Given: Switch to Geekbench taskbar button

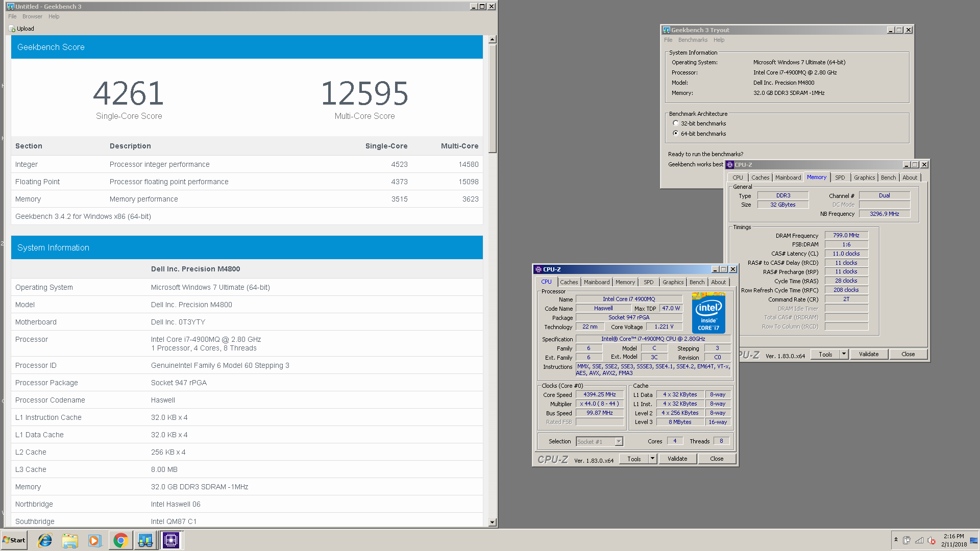Looking at the screenshot, I should [145, 540].
